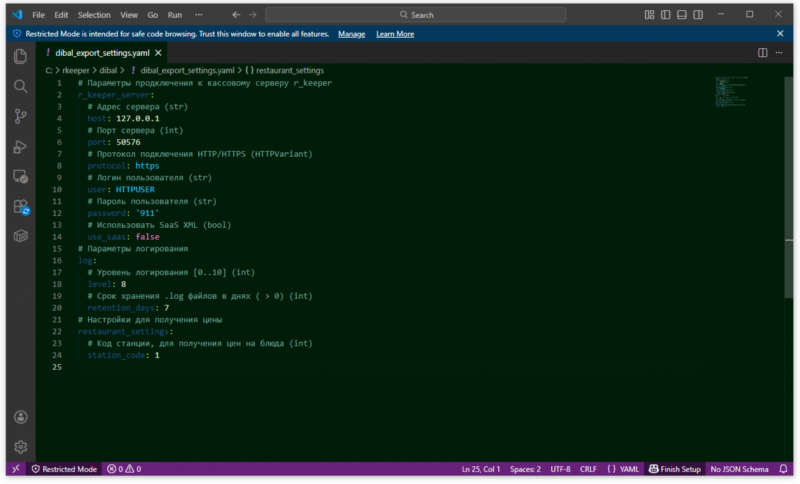Open the Explorer view in activity bar
The image size is (800, 484).
point(20,56)
